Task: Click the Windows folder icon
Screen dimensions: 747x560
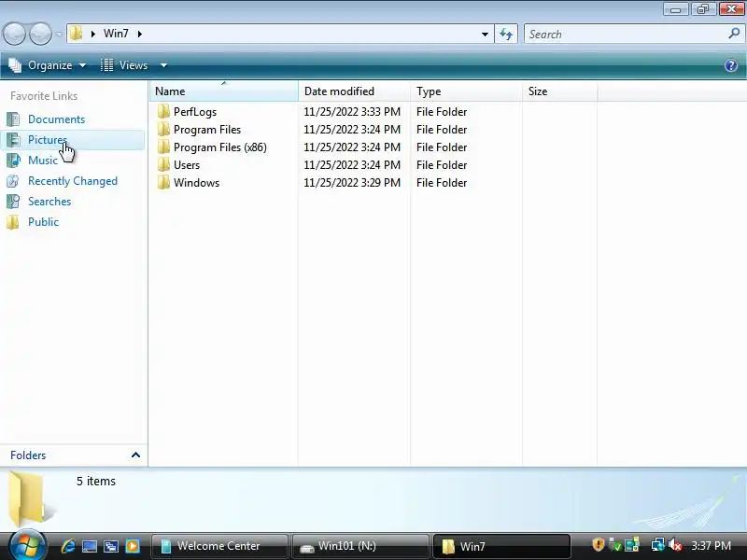Action: (163, 182)
